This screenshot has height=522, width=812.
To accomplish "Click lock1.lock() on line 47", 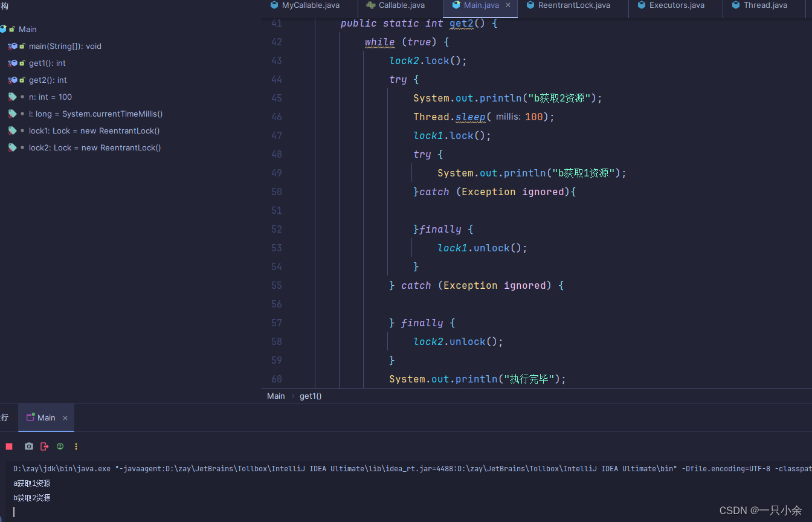I will [x=453, y=135].
